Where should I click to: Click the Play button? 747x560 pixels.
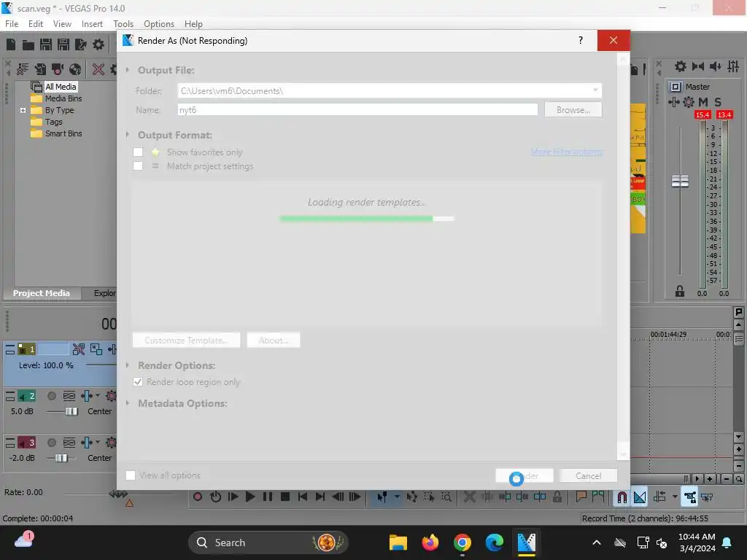point(250,497)
